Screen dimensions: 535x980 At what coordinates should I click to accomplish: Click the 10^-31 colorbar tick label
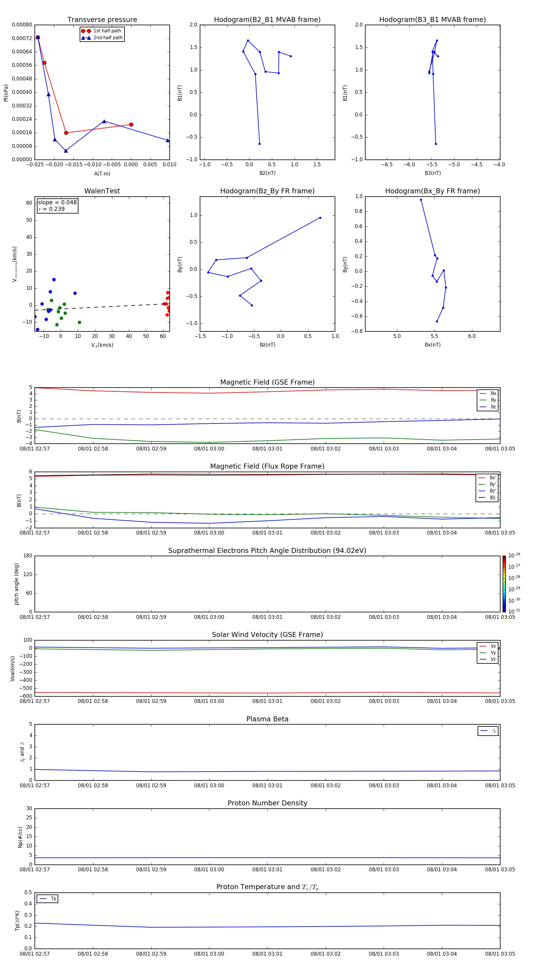[514, 611]
